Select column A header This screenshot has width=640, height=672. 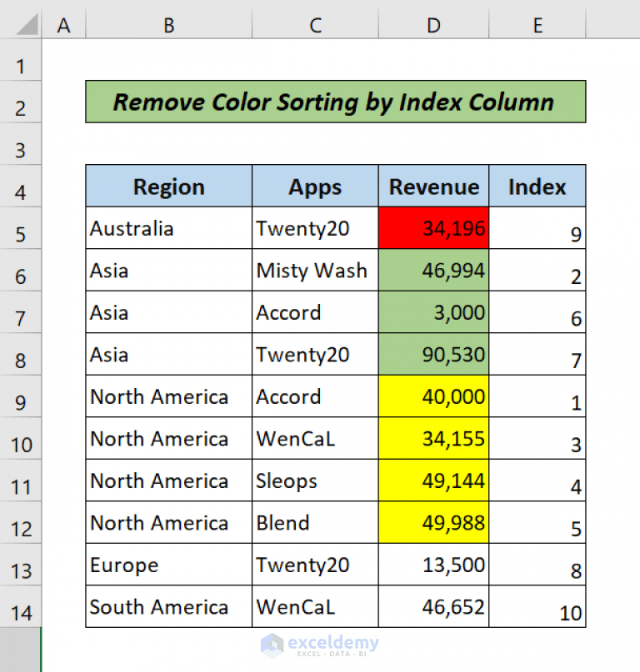pyautogui.click(x=63, y=25)
